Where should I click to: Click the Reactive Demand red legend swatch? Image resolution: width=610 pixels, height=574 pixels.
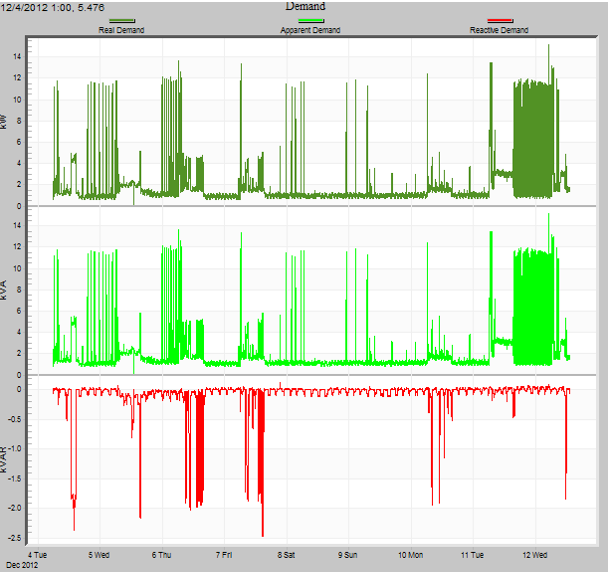click(x=499, y=20)
